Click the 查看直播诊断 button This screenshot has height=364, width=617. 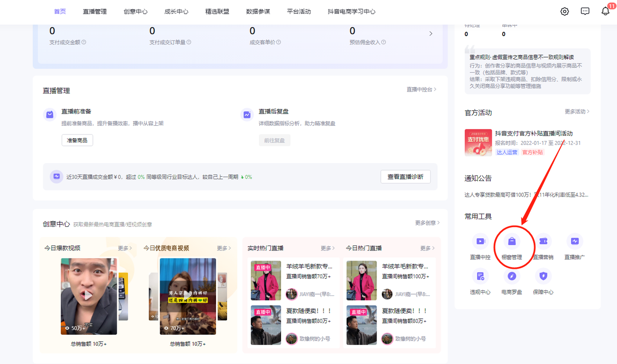405,177
